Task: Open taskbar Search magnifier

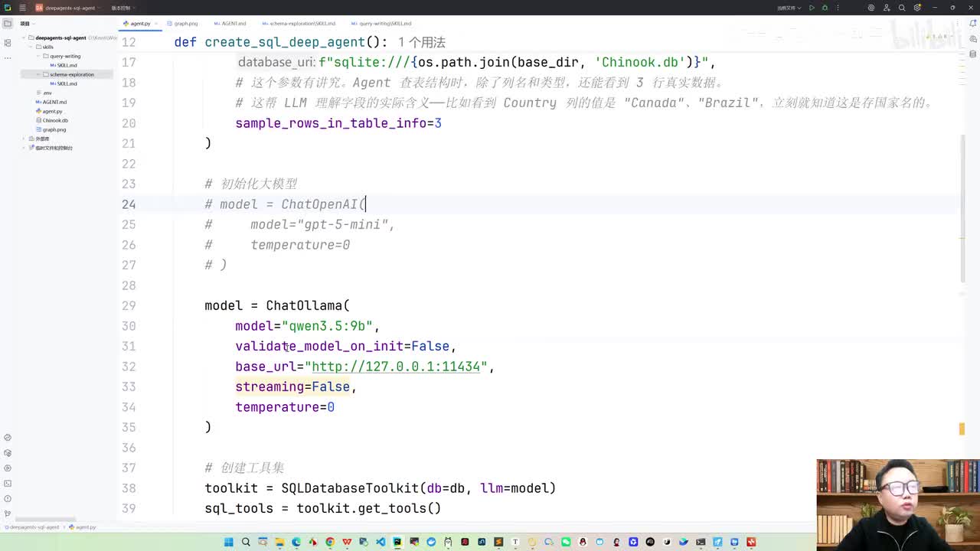Action: tap(246, 542)
